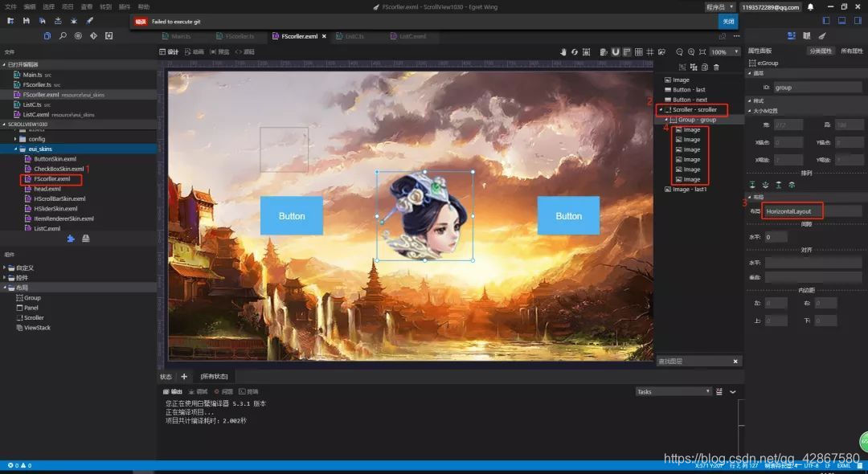
Task: Collapse the eui_skins folder
Action: click(x=15, y=149)
